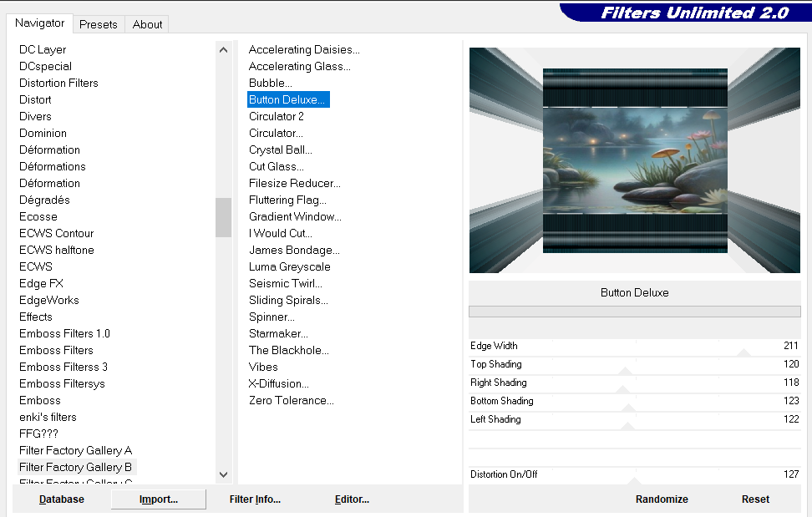Select Filter Factory Gallery A category
The image size is (812, 517).
[x=75, y=450]
